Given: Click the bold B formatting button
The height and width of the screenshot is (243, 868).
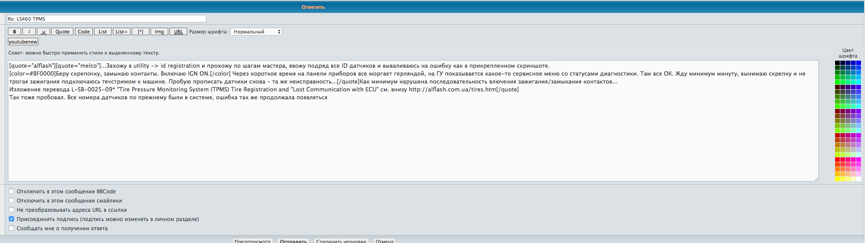Looking at the screenshot, I should [x=14, y=32].
